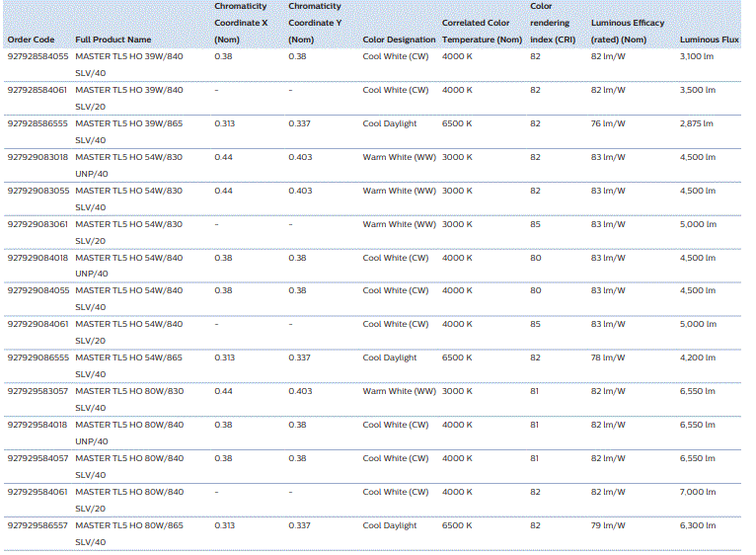The height and width of the screenshot is (555, 756).
Task: Click the 2,875 lm luminous flux value
Action: 696,123
